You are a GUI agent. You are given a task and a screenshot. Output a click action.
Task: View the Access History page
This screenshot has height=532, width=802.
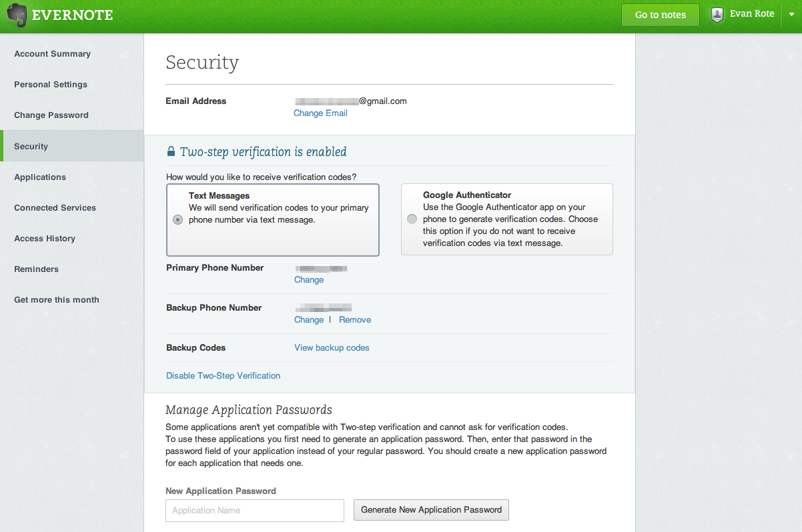point(45,239)
